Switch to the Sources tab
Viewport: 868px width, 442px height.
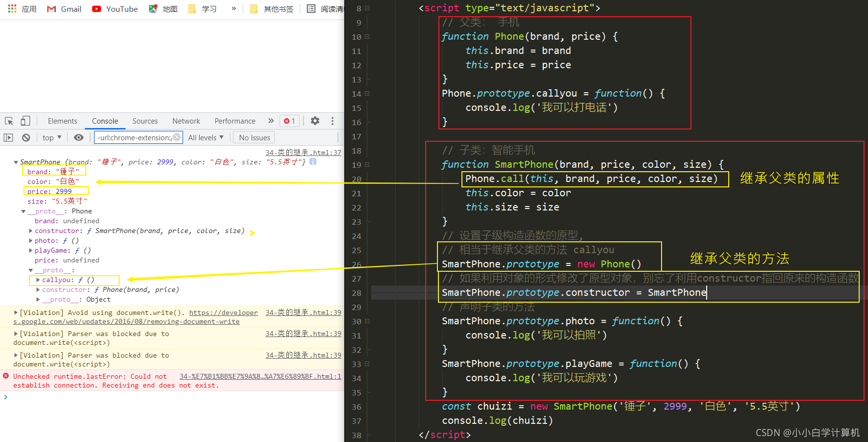145,121
